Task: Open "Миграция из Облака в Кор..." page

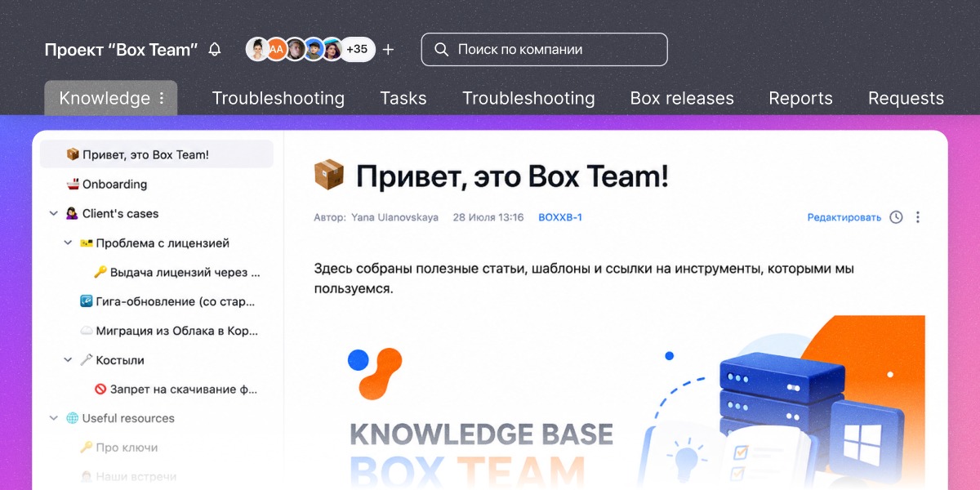Action: click(169, 331)
